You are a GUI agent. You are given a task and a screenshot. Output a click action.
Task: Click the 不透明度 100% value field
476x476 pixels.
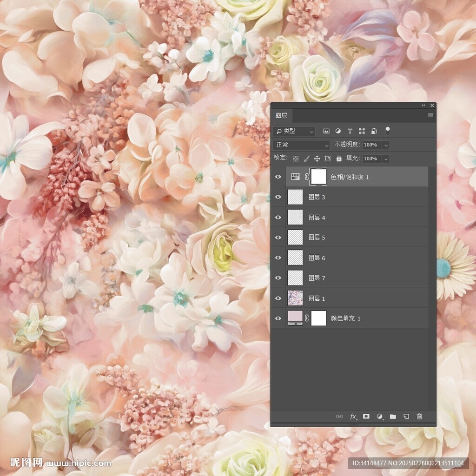pyautogui.click(x=372, y=145)
